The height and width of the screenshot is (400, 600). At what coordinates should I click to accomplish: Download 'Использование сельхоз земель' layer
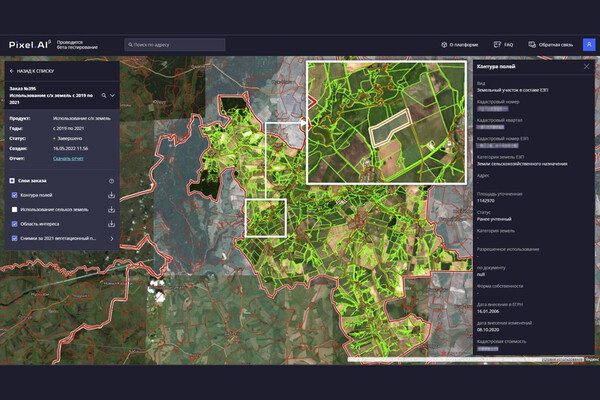pyautogui.click(x=111, y=210)
